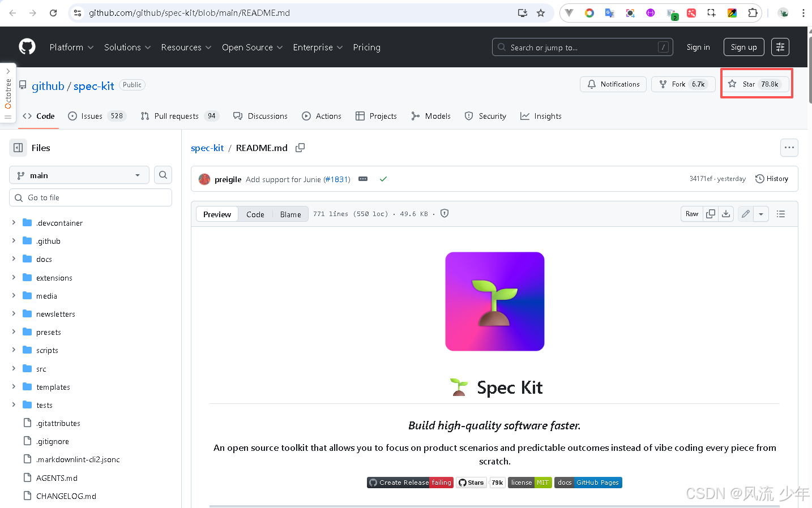Edit this file with the pencil icon
The width and height of the screenshot is (812, 508).
coord(746,214)
